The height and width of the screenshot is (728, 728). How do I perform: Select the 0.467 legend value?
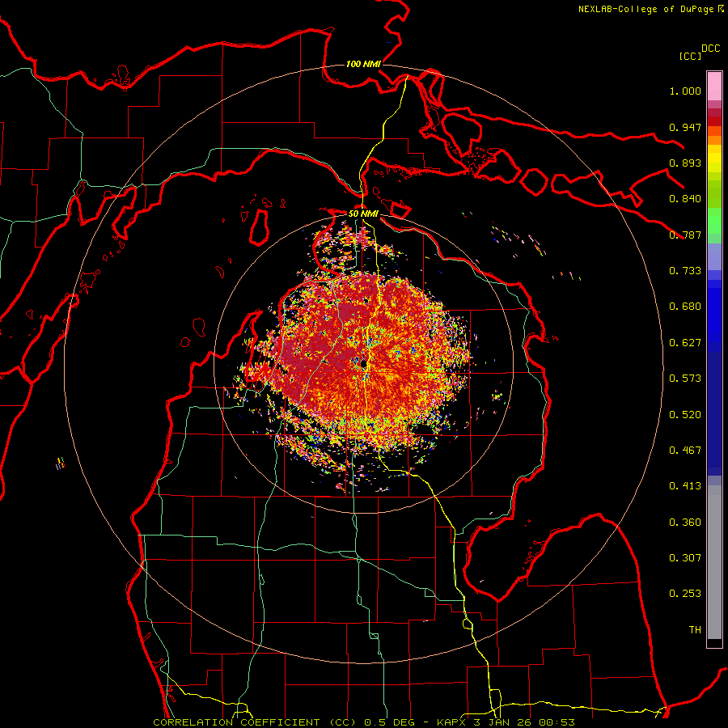click(x=685, y=451)
